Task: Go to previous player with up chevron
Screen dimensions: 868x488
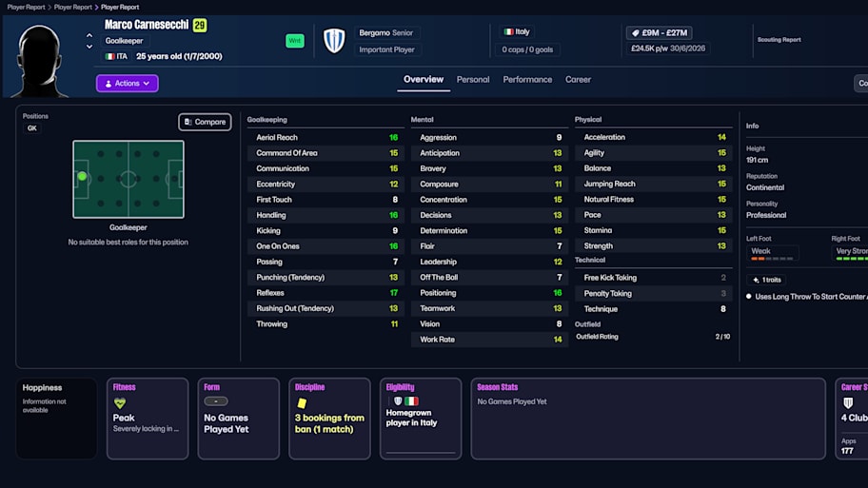Action: click(89, 35)
